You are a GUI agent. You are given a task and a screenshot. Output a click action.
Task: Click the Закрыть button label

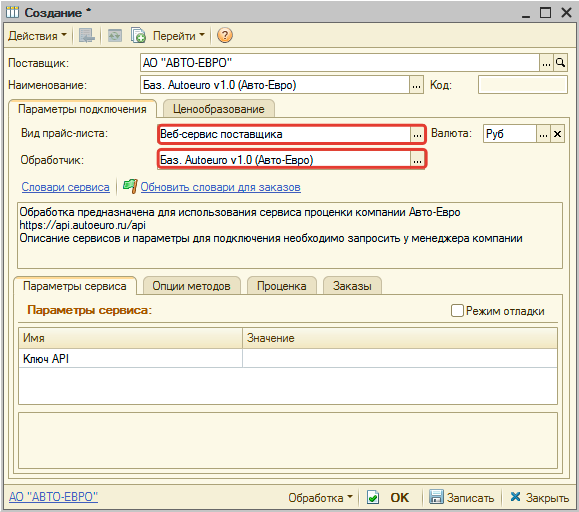click(x=547, y=498)
